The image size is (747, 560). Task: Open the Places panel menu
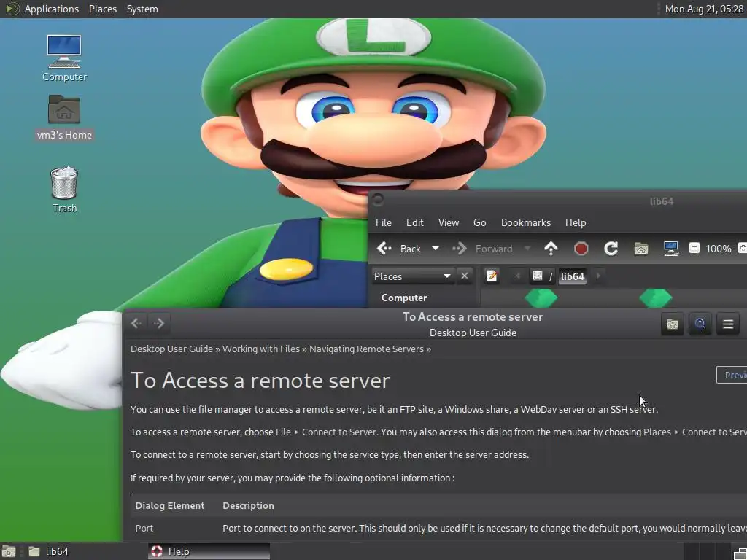coord(102,9)
